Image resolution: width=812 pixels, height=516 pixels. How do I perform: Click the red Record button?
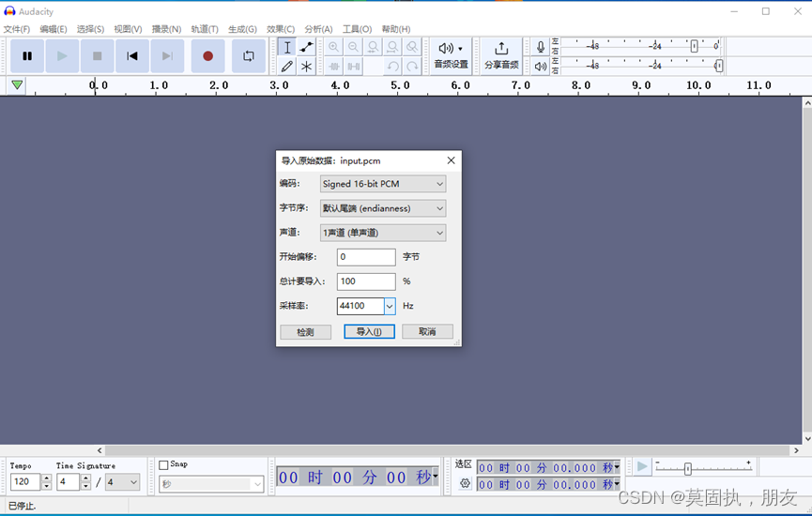point(207,56)
